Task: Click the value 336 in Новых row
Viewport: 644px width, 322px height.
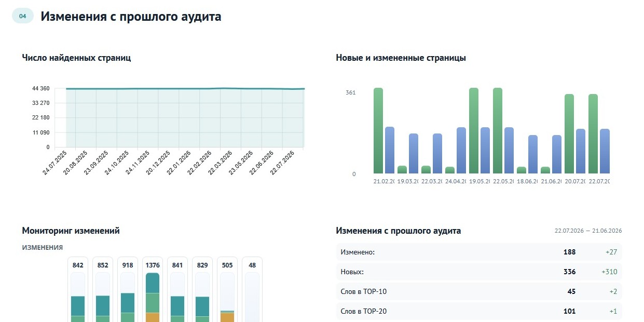Action: (569, 272)
